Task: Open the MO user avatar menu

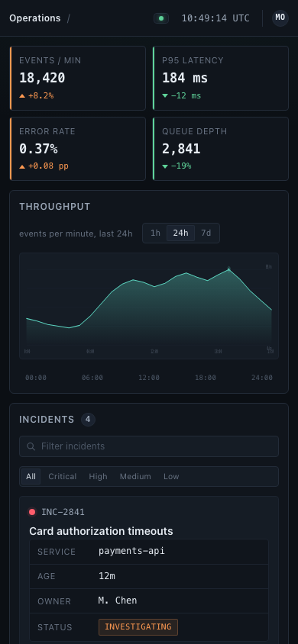Action: 280,18
